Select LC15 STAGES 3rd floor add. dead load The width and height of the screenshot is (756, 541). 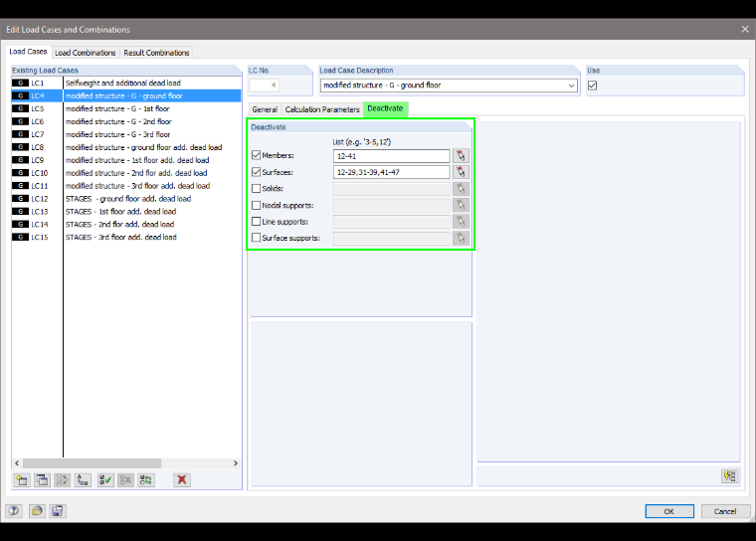(x=126, y=238)
